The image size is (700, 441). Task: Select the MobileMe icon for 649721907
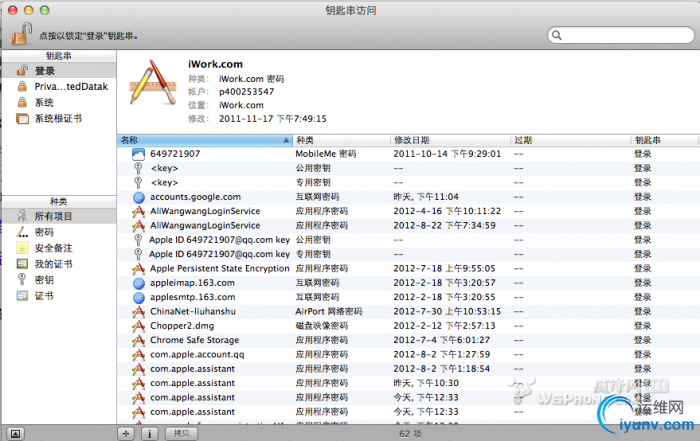coord(138,154)
